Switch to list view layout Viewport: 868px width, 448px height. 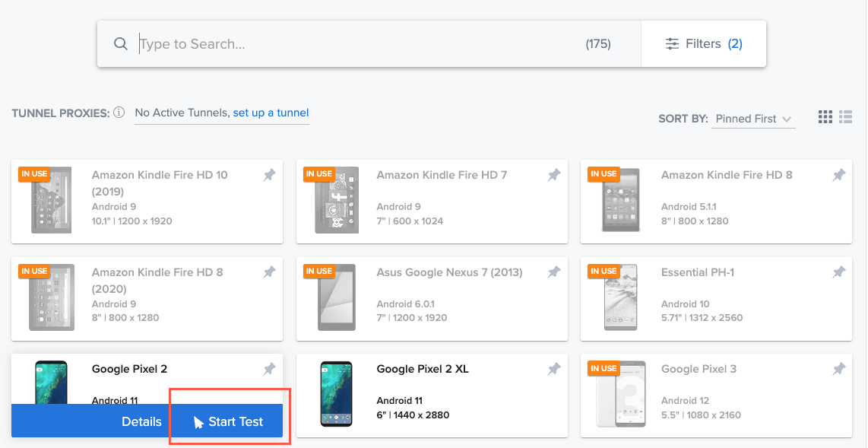(x=845, y=116)
